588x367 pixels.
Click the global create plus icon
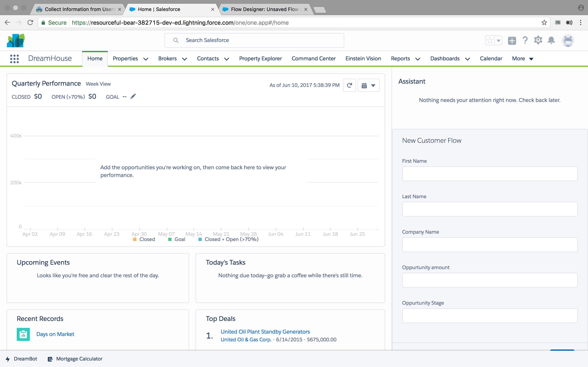[512, 41]
